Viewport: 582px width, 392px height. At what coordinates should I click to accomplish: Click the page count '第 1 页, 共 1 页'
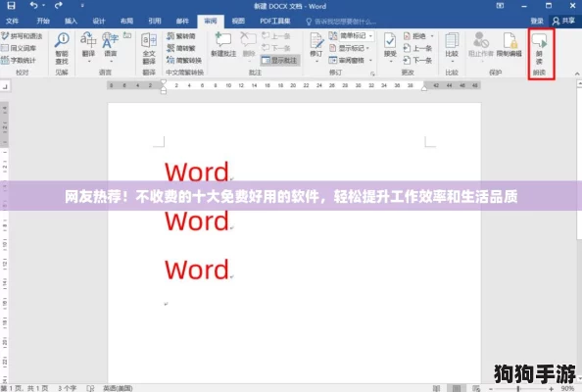coord(24,388)
